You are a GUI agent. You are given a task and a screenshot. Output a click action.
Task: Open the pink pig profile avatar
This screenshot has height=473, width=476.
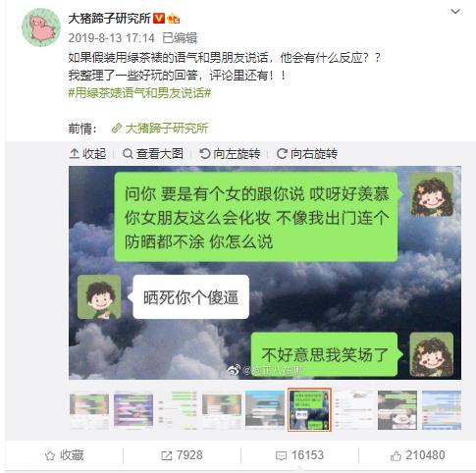point(41,27)
